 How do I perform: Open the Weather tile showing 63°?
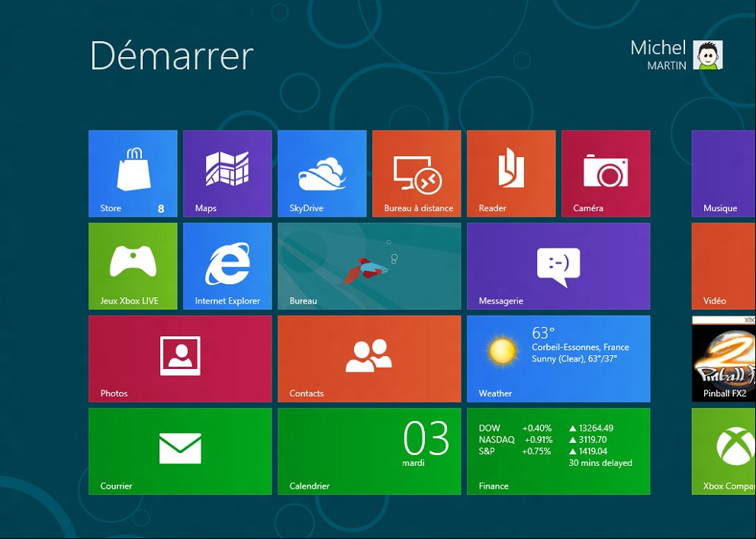[x=558, y=359]
